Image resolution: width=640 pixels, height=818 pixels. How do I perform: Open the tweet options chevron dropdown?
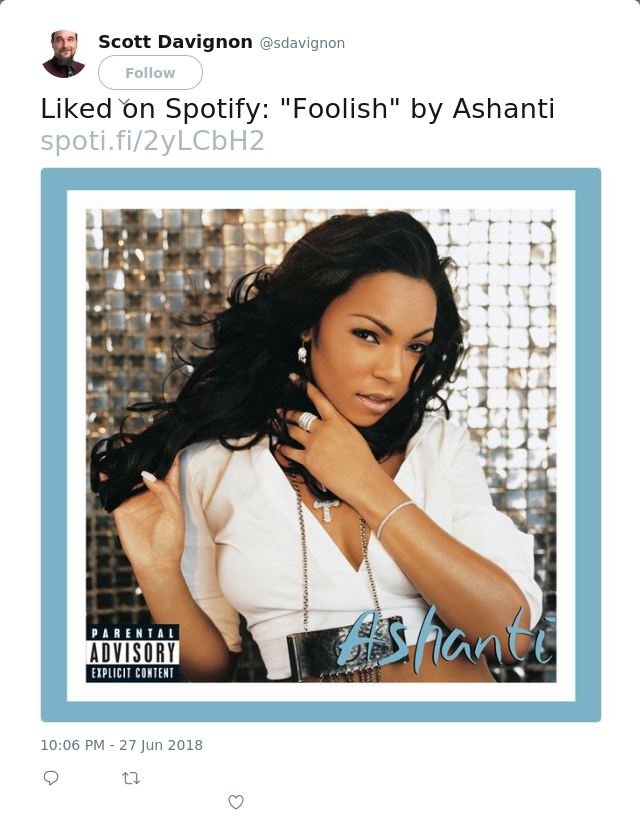[x=124, y=101]
